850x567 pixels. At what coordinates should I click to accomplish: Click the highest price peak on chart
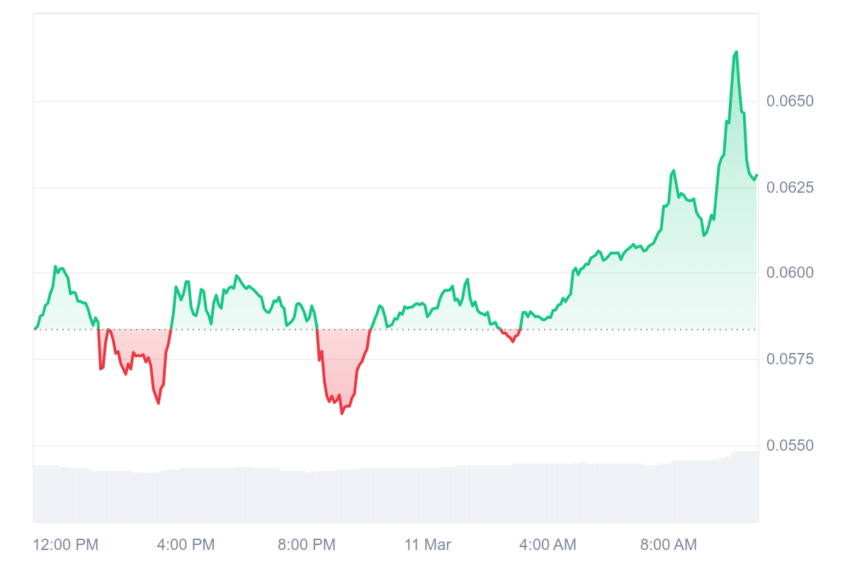(736, 52)
